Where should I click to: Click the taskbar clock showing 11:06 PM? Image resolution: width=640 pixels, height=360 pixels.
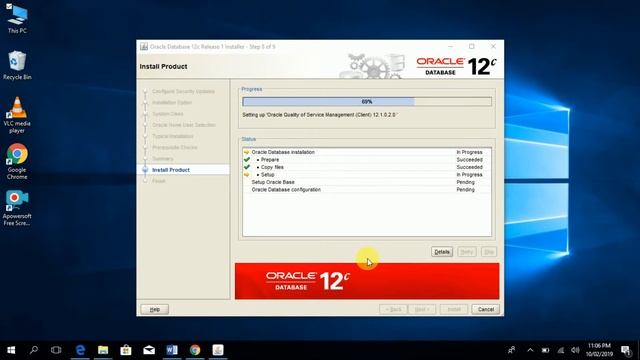click(599, 350)
